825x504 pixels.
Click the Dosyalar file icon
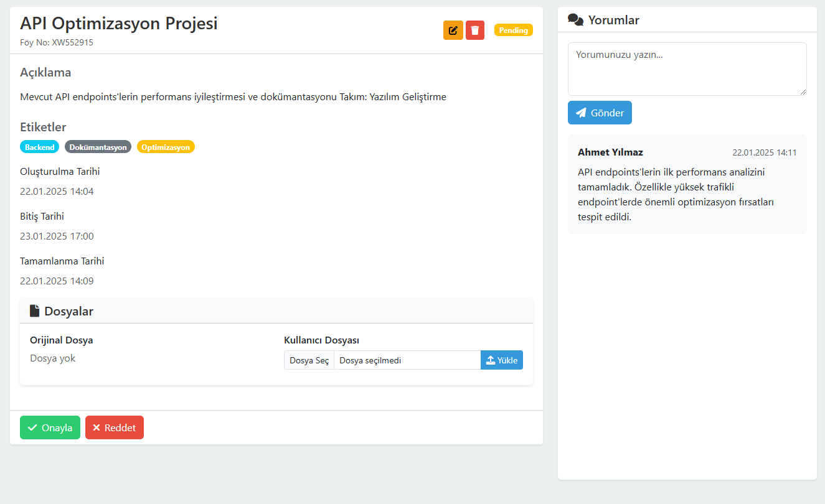35,311
